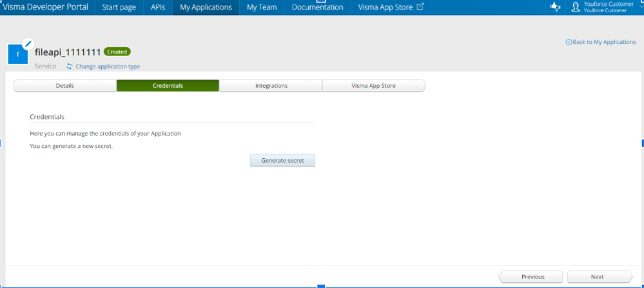Open the My Team menu item
This screenshot has width=644, height=288.
(x=262, y=7)
